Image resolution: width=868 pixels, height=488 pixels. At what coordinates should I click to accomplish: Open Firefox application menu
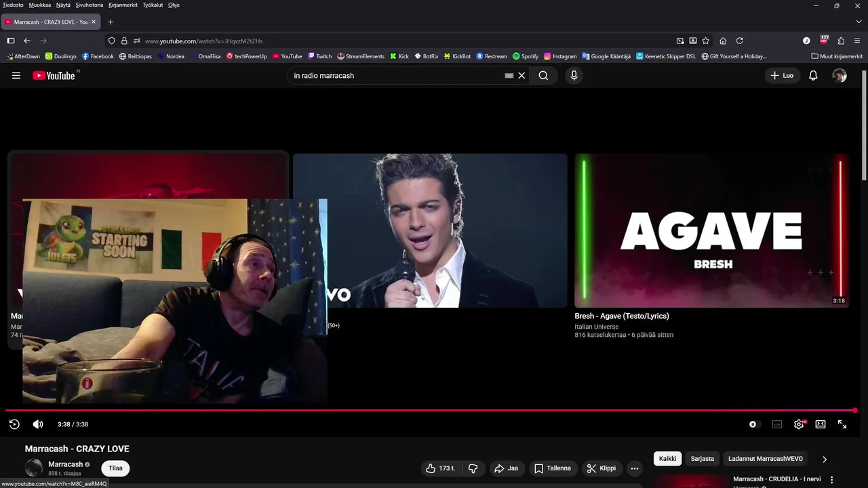coord(858,41)
